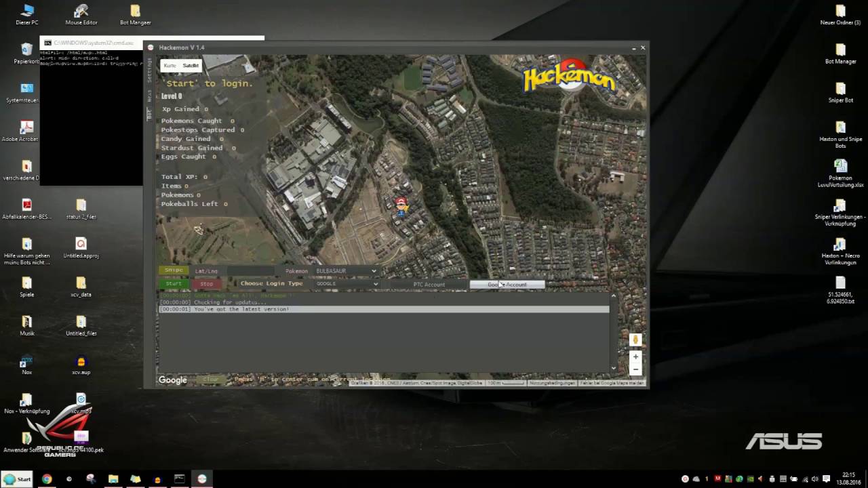Select the xcv.mp3 audio file icon
This screenshot has height=488, width=868.
point(81,403)
